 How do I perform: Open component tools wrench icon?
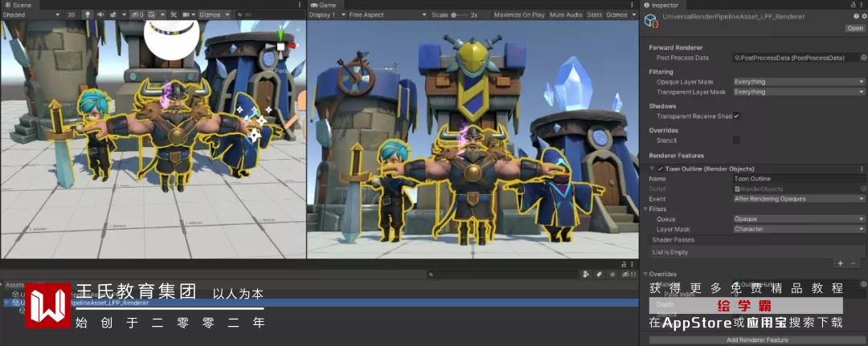click(174, 15)
